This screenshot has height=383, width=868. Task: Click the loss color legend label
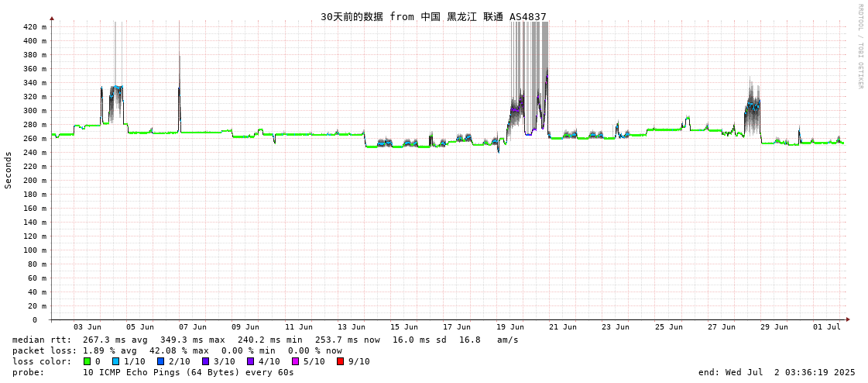(x=42, y=361)
